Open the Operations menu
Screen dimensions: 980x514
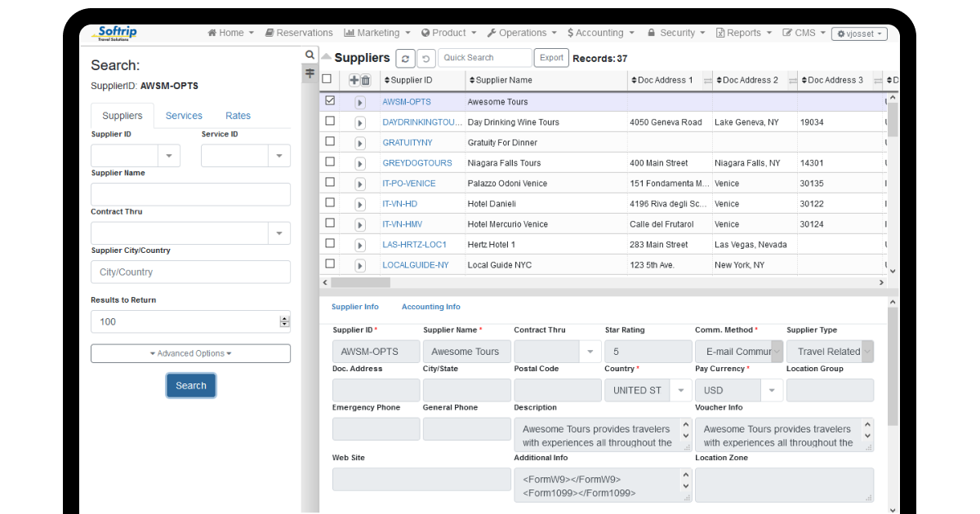[522, 33]
